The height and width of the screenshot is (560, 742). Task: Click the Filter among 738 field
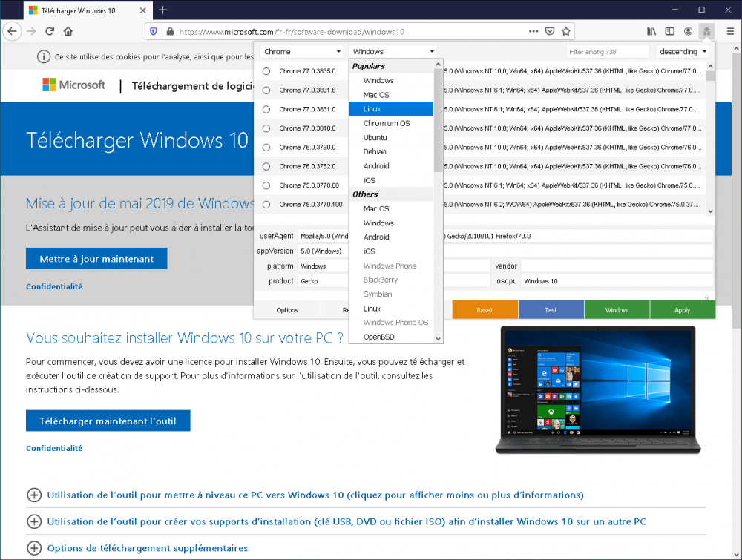608,52
